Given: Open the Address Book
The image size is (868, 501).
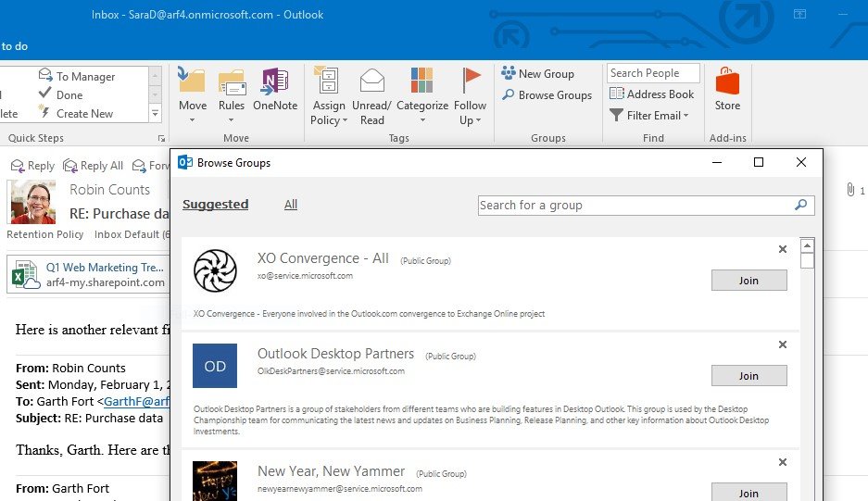Looking at the screenshot, I should [652, 94].
